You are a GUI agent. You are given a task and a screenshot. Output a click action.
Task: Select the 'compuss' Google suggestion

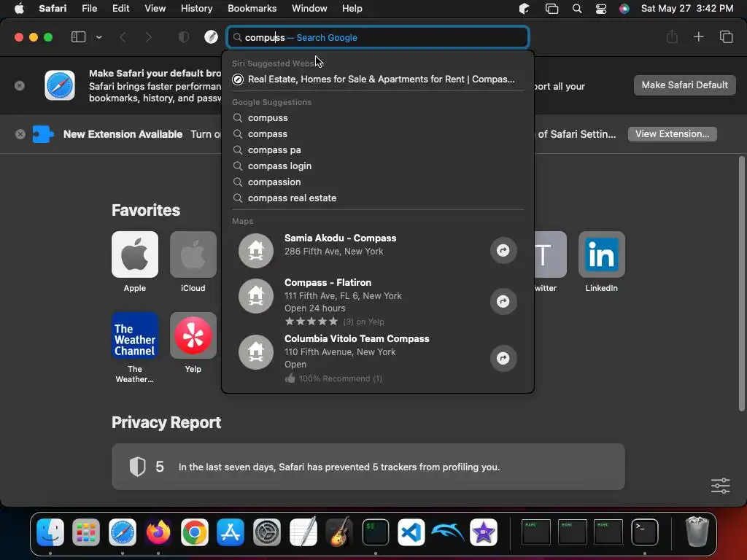tap(378, 117)
